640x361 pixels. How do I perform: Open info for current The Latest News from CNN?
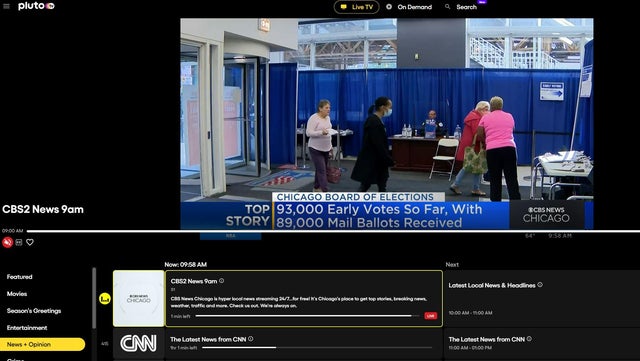point(251,339)
